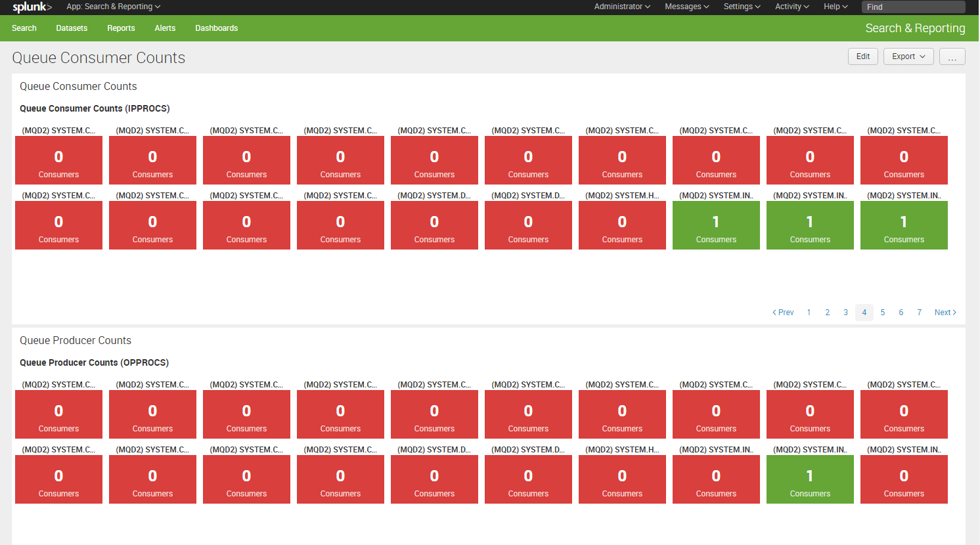980x545 pixels.
Task: Click the first red tile under Queue Consumer Counts
Action: click(x=58, y=160)
